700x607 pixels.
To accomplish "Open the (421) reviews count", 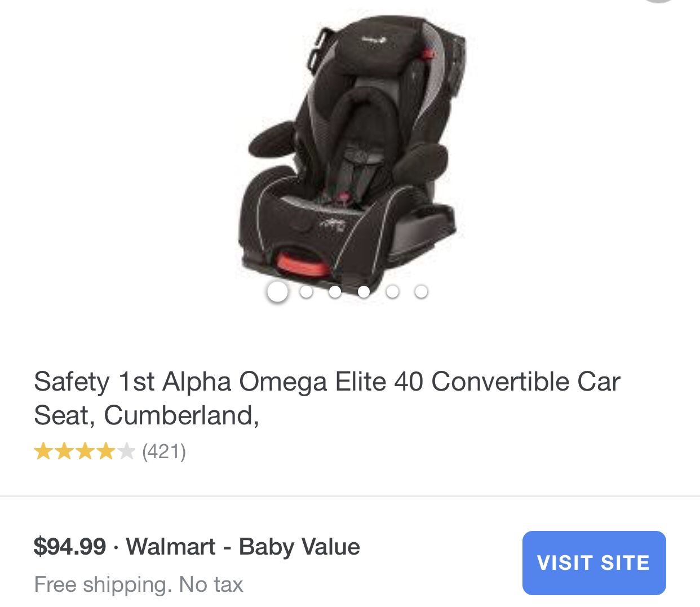I will point(164,451).
